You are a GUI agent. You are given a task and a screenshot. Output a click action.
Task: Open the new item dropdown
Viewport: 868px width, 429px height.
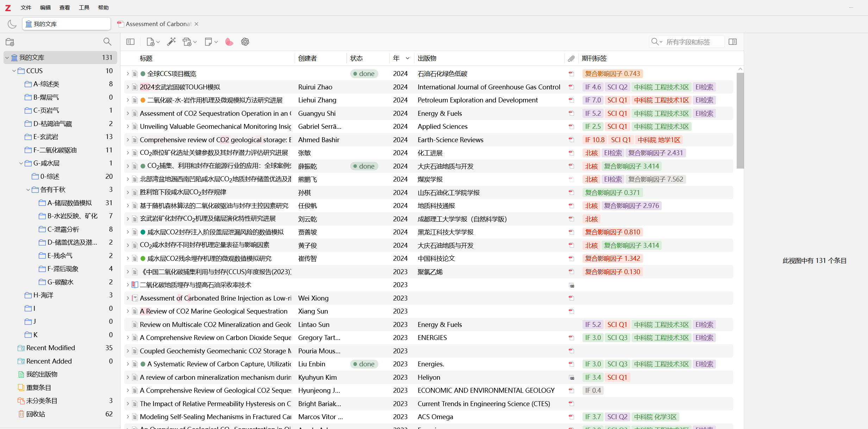pyautogui.click(x=153, y=42)
